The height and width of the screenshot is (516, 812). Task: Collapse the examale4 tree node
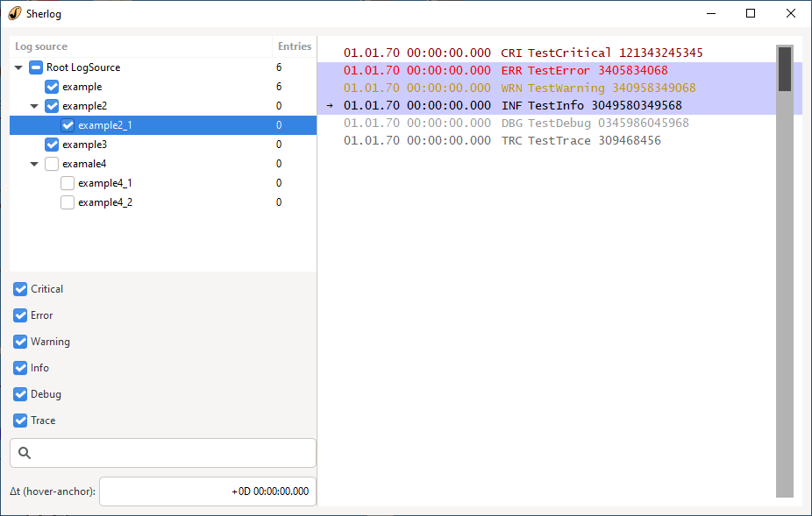click(33, 163)
